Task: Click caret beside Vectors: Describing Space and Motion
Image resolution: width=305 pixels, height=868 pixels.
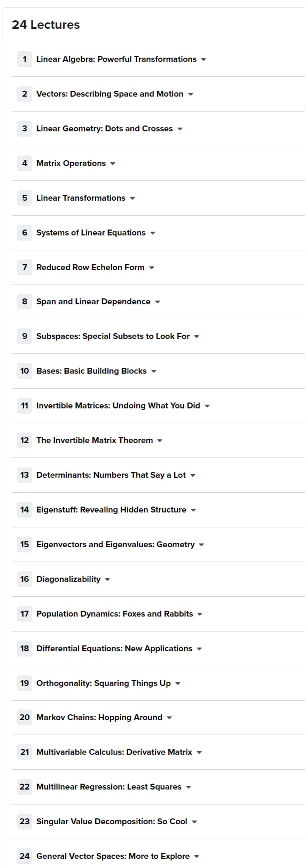Action: [x=191, y=94]
